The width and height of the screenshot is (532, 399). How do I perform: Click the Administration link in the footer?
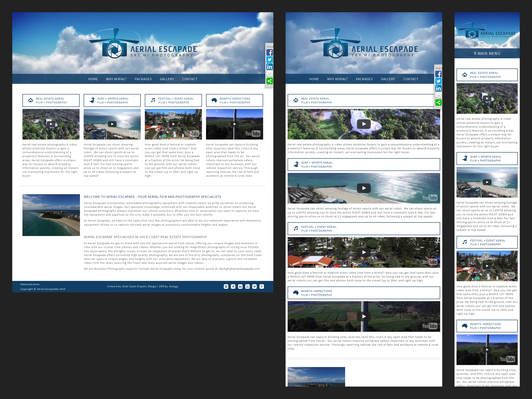[30, 284]
